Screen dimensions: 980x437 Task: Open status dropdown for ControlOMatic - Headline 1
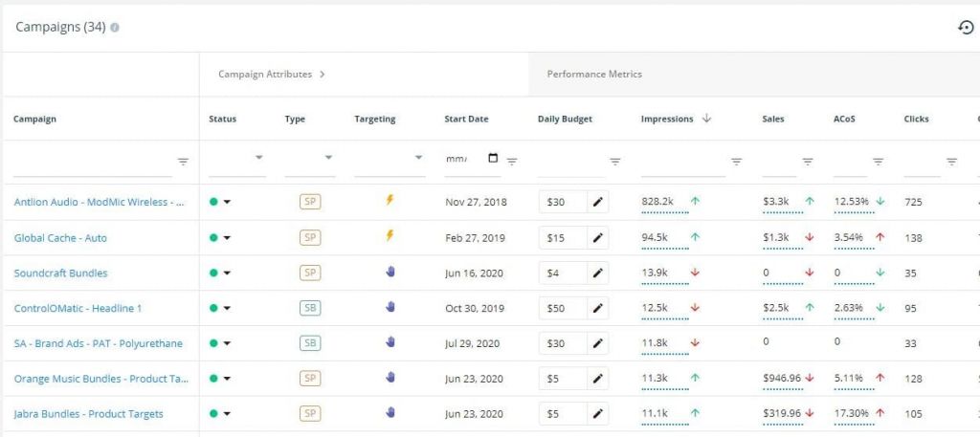[x=227, y=308]
